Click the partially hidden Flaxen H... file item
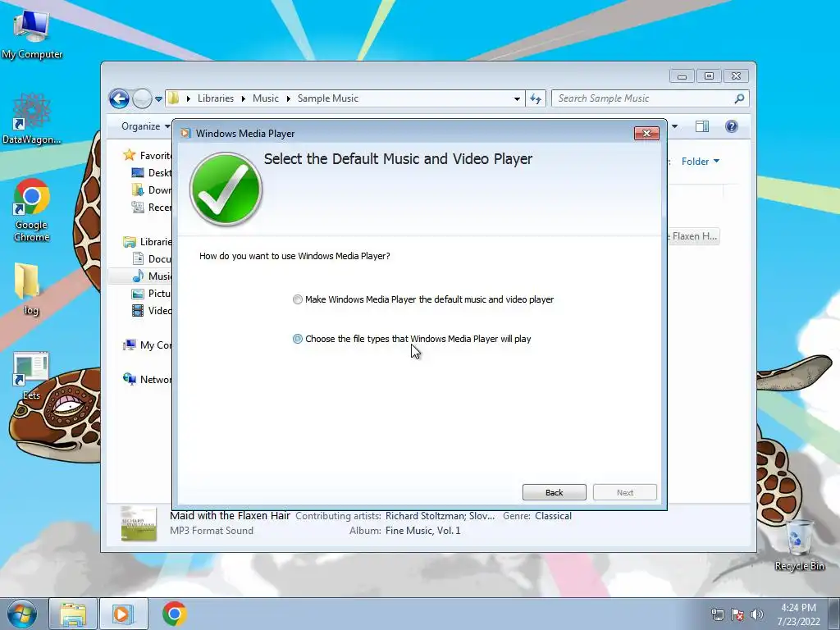This screenshot has width=840, height=630. click(x=693, y=236)
